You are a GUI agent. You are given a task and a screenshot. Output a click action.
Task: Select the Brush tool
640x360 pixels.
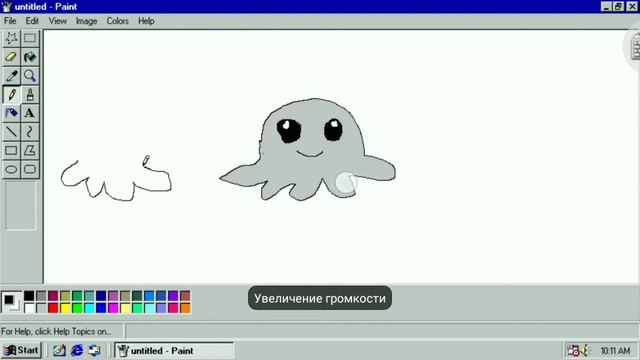(30, 94)
